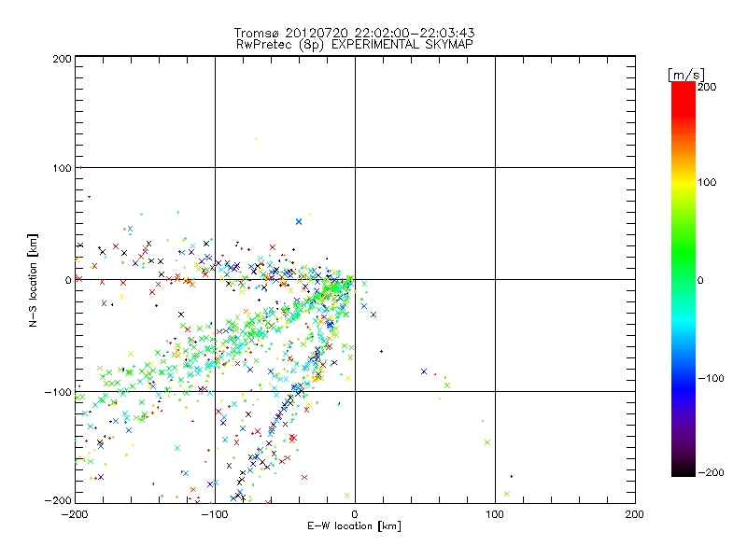
Task: Click the black bottom of the velocity colorbar
Action: (x=684, y=471)
